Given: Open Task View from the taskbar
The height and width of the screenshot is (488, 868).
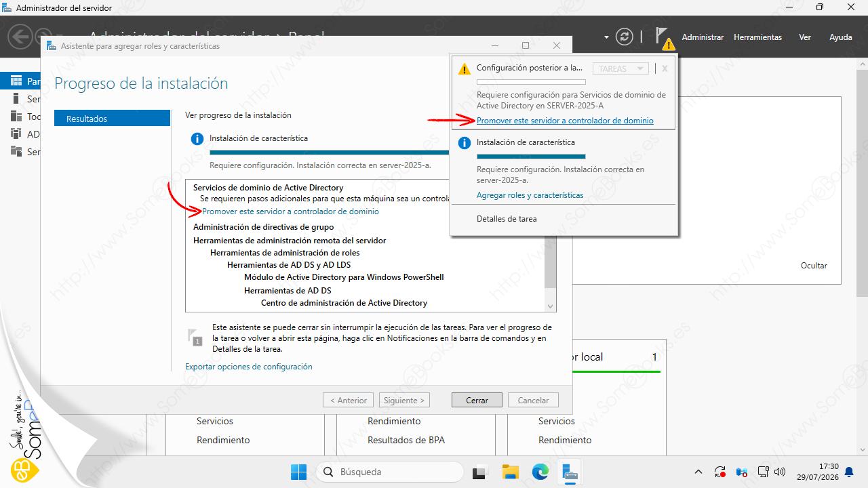Looking at the screenshot, I should (x=480, y=472).
